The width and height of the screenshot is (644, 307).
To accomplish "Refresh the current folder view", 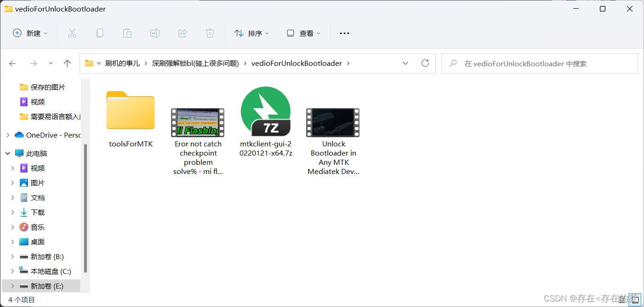I will 425,63.
